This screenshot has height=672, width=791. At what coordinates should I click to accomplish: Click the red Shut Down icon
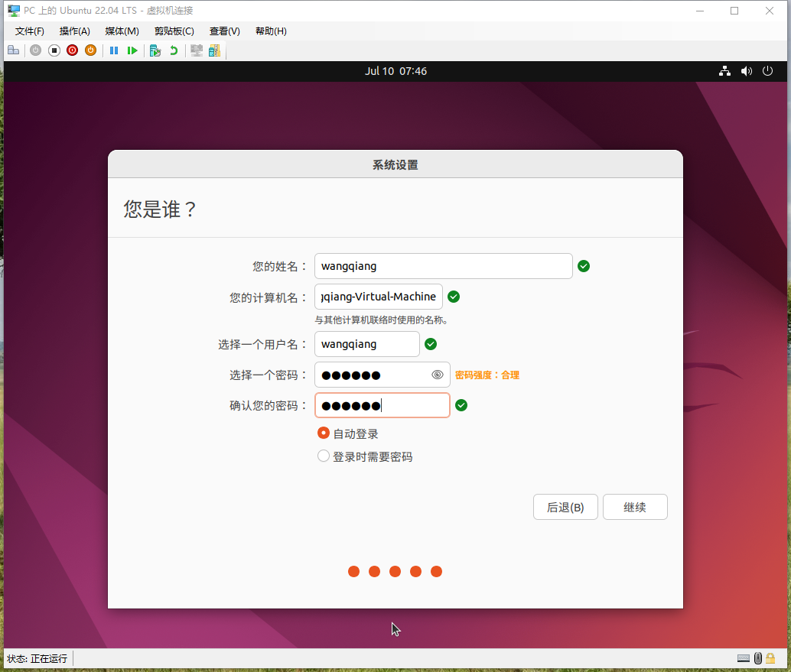tap(72, 50)
